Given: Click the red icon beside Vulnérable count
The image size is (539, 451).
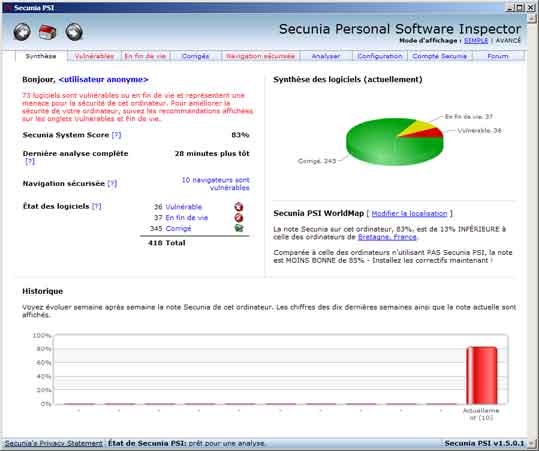Looking at the screenshot, I should pyautogui.click(x=239, y=207).
